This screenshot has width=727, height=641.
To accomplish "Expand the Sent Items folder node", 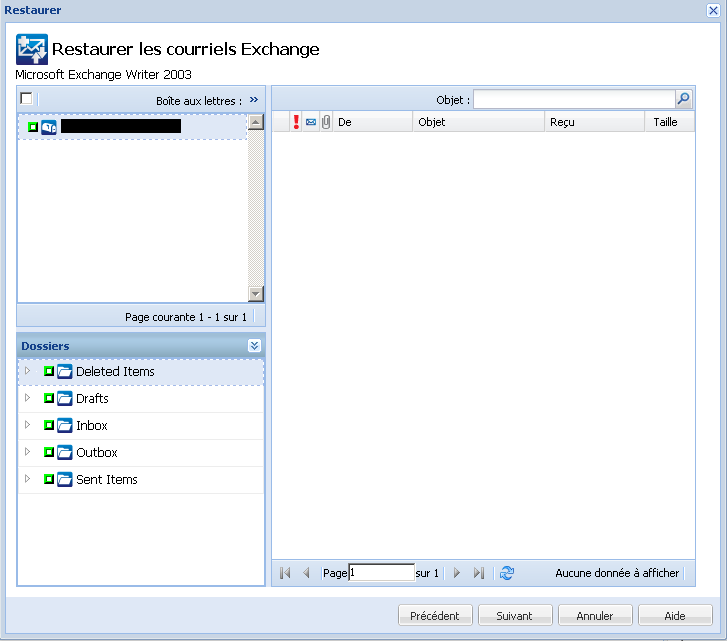I will click(x=28, y=479).
